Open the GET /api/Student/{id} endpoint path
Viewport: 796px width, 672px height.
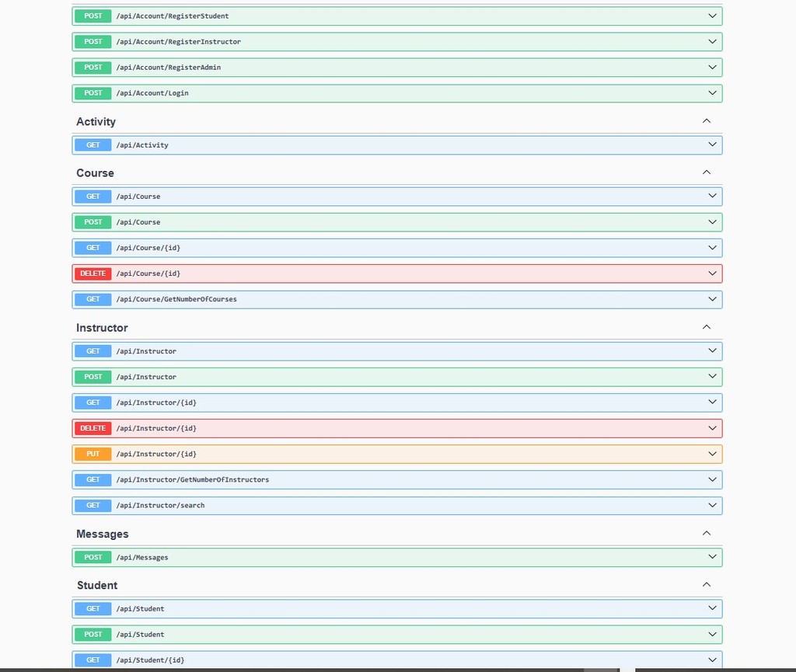(x=150, y=660)
